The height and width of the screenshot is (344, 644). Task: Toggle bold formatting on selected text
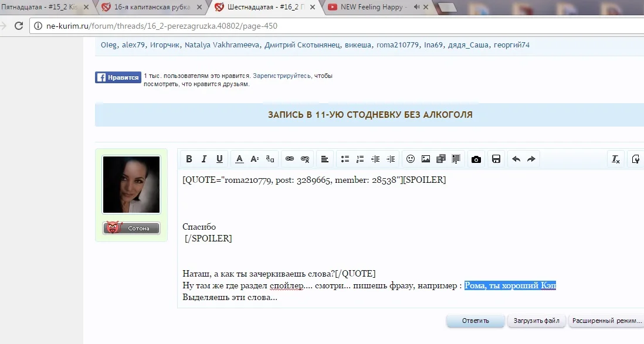point(189,158)
